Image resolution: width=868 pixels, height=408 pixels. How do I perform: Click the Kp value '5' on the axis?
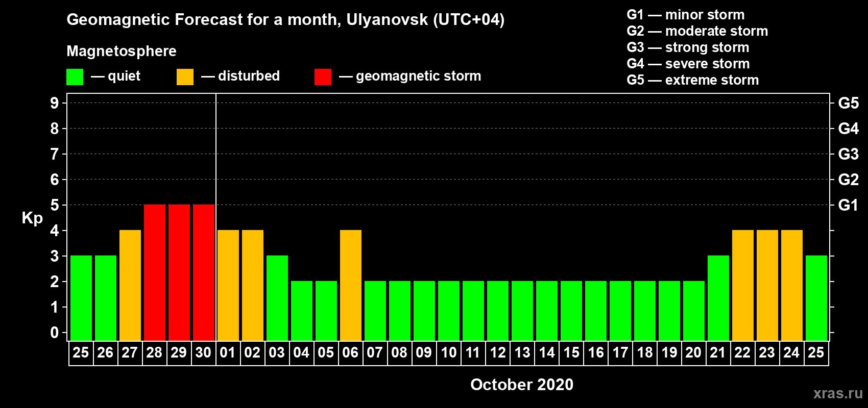point(55,205)
